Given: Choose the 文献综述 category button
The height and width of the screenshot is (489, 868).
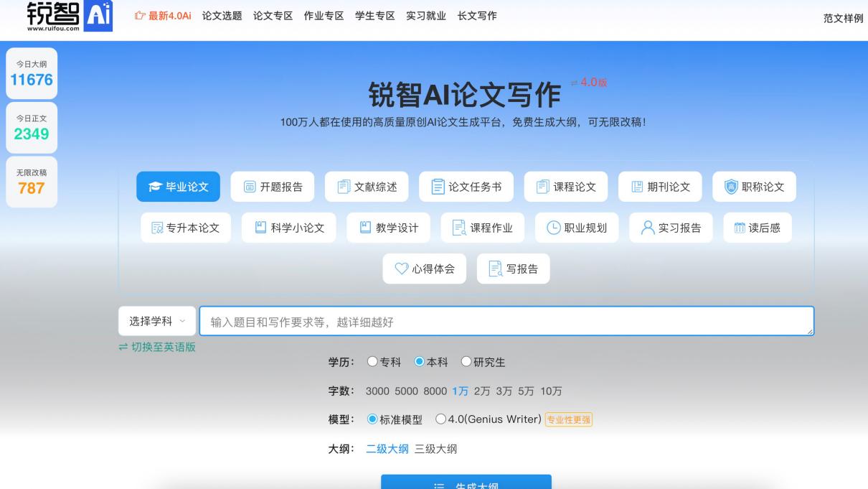Looking at the screenshot, I should click(367, 187).
